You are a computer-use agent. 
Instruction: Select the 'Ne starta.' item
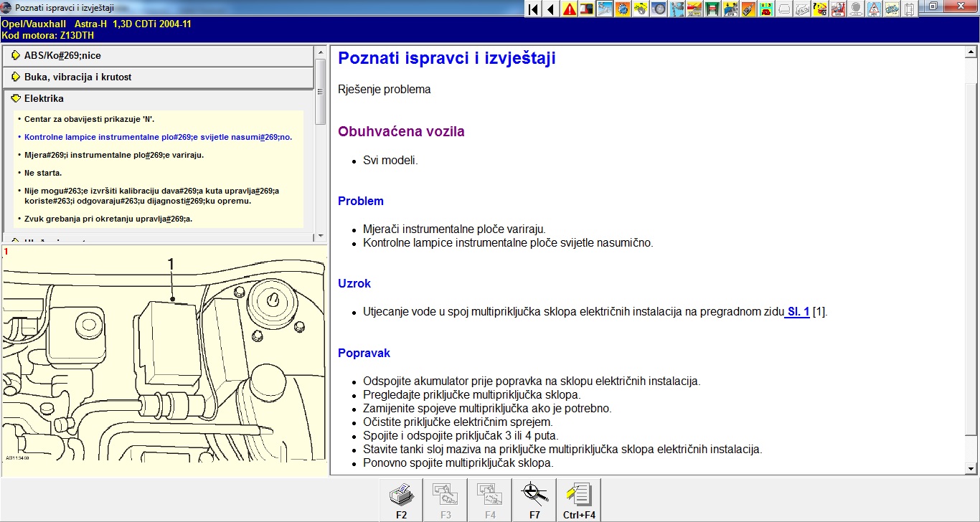pos(43,173)
